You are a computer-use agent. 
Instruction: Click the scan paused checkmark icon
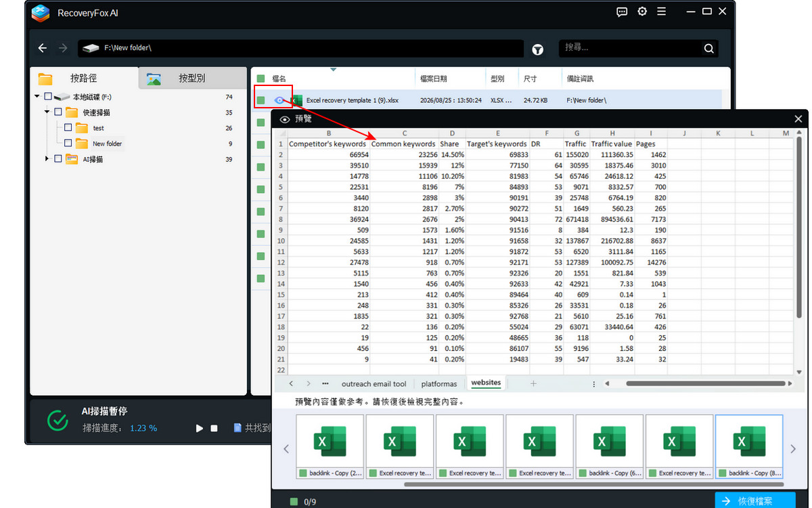pos(58,421)
